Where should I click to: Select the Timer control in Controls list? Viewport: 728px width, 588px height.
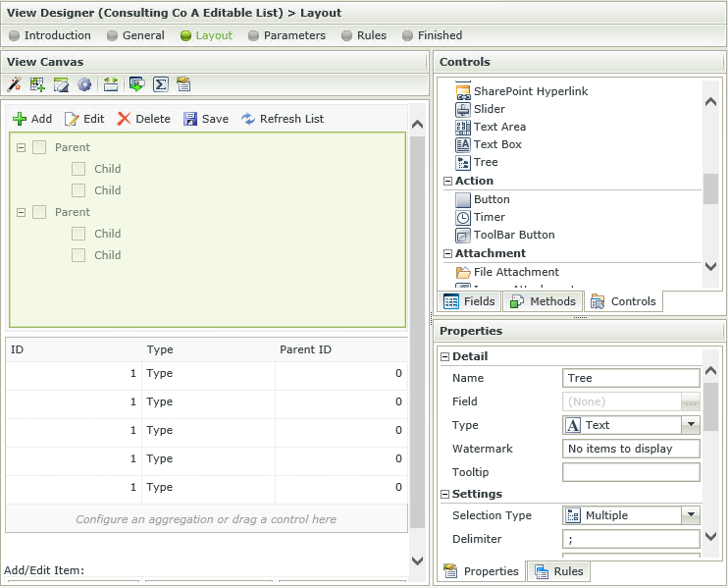pyautogui.click(x=489, y=217)
